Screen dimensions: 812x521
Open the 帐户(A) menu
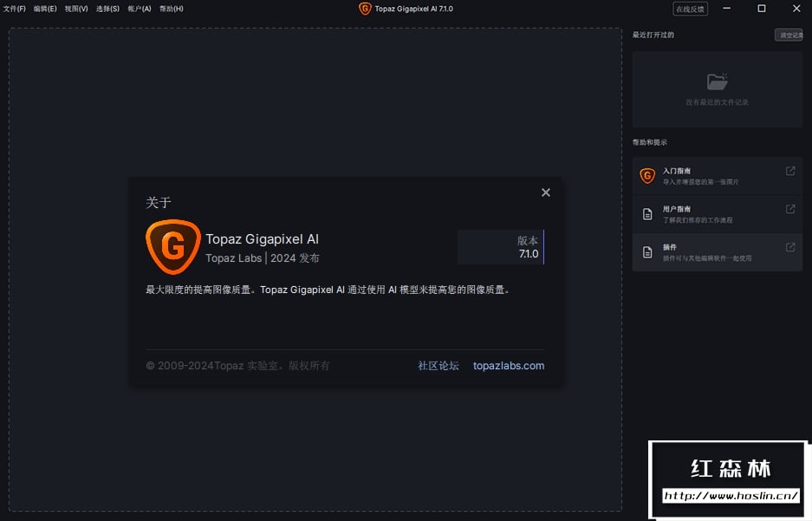coord(140,9)
